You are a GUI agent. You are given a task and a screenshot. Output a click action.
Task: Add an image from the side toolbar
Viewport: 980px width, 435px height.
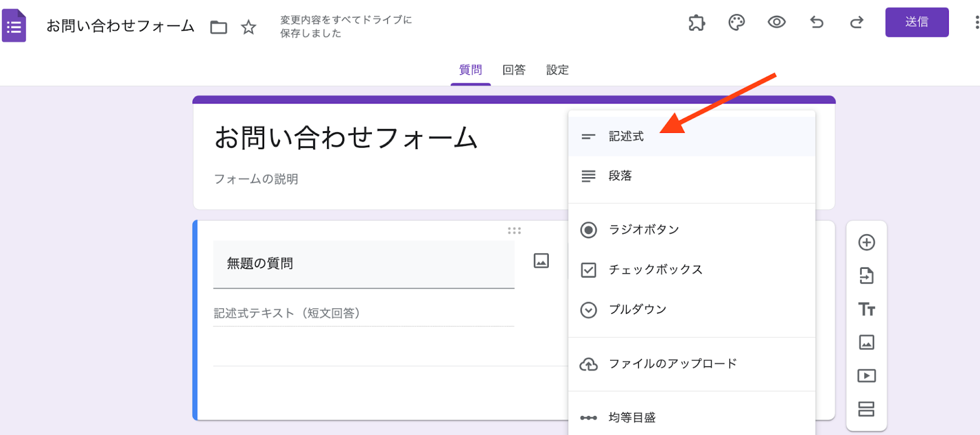867,342
